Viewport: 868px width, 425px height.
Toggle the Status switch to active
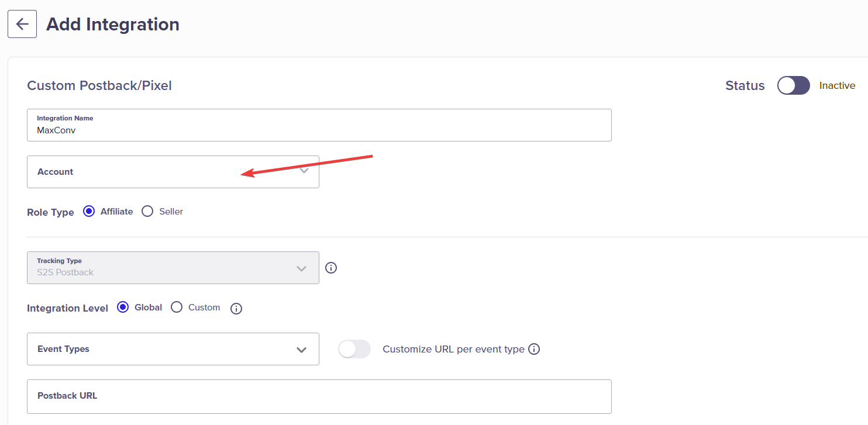point(794,85)
